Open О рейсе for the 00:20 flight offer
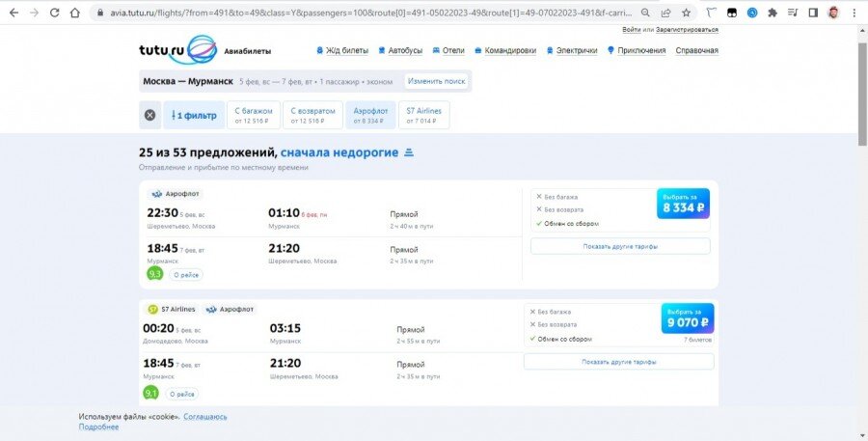This screenshot has width=868, height=441. (182, 395)
